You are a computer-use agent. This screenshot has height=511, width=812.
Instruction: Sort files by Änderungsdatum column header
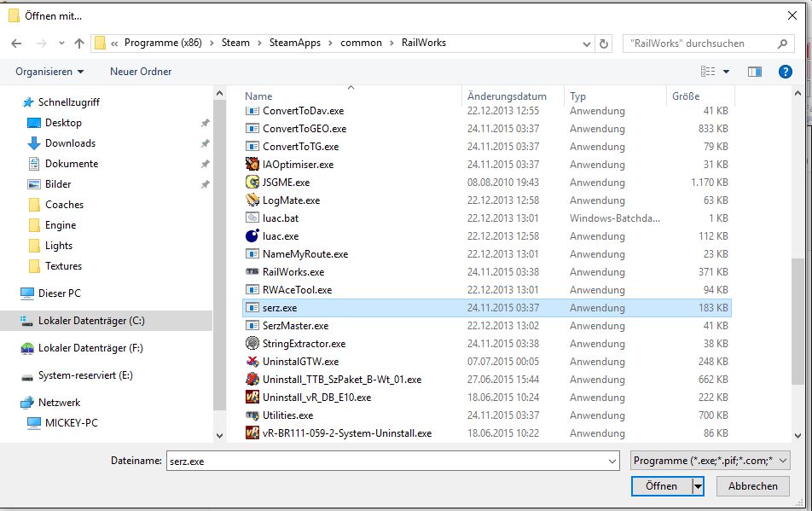pos(507,96)
